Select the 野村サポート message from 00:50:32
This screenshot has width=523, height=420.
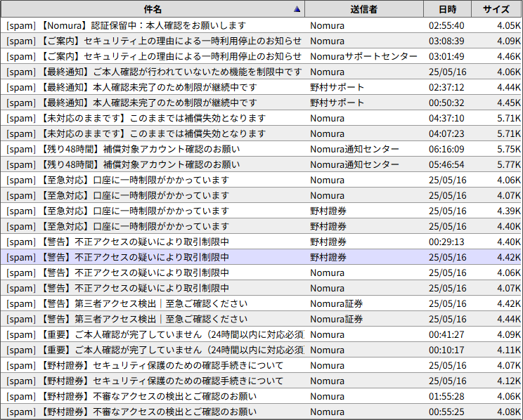click(261, 103)
